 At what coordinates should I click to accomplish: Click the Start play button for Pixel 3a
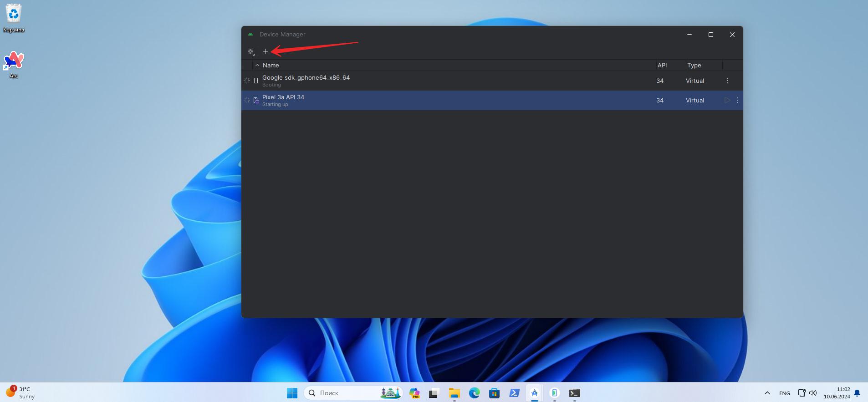[727, 100]
